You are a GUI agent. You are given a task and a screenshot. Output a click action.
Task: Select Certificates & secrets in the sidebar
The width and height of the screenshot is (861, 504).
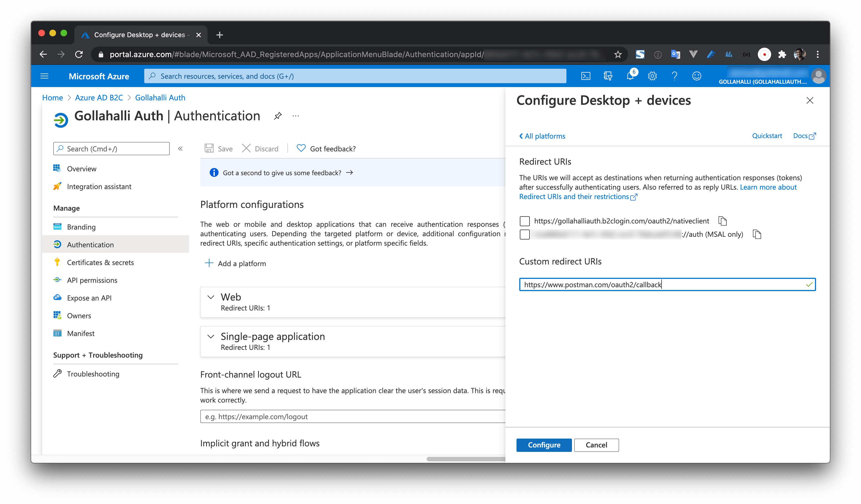[x=100, y=262]
